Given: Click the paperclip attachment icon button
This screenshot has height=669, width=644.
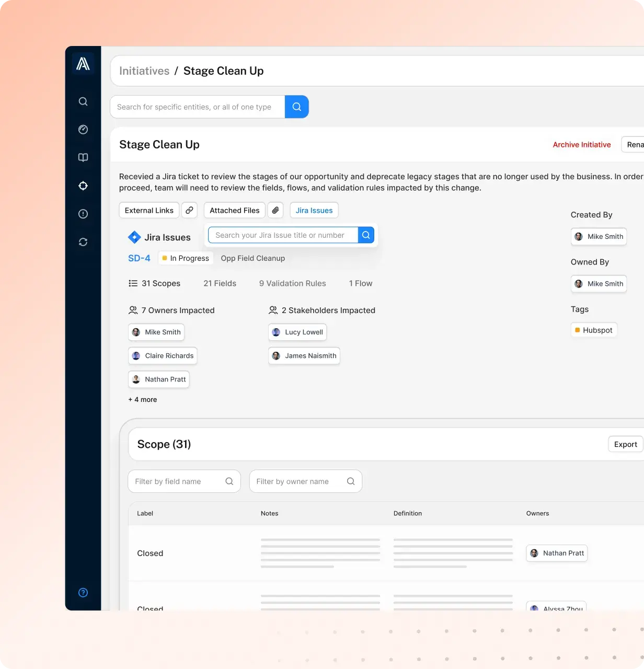Looking at the screenshot, I should click(275, 210).
